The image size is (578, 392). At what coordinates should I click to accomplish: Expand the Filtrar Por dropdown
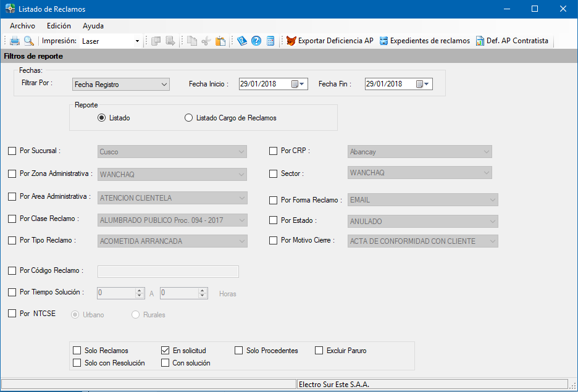click(x=164, y=85)
